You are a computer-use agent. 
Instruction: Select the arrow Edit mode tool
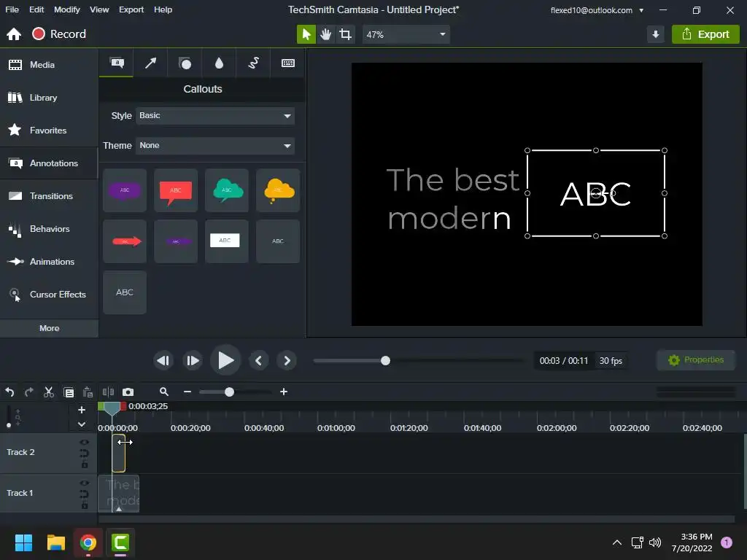306,34
